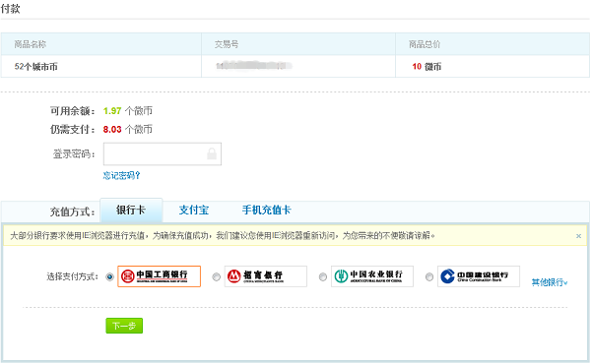Click the lock icon in password field
The image size is (591, 364).
[212, 153]
